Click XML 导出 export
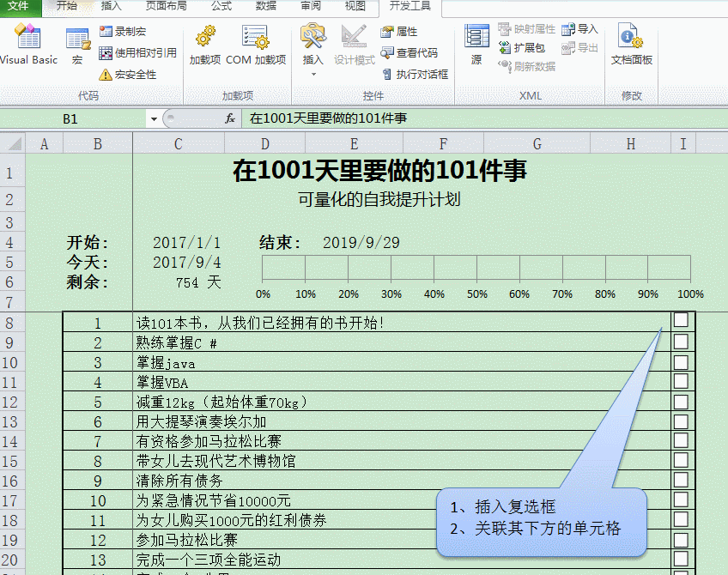Viewport: 728px width, 575px height. (579, 48)
